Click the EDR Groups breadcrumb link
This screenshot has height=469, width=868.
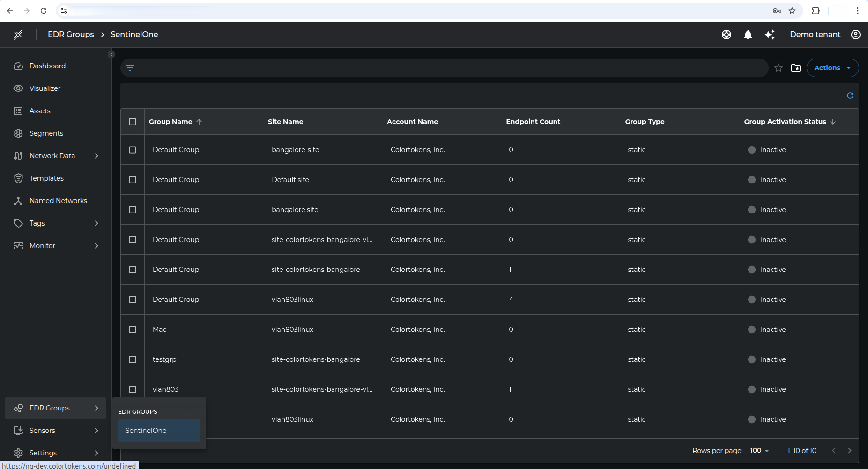[x=71, y=35]
